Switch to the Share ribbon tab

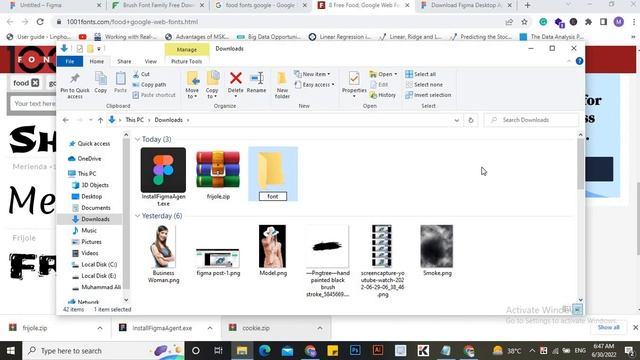[x=124, y=61]
